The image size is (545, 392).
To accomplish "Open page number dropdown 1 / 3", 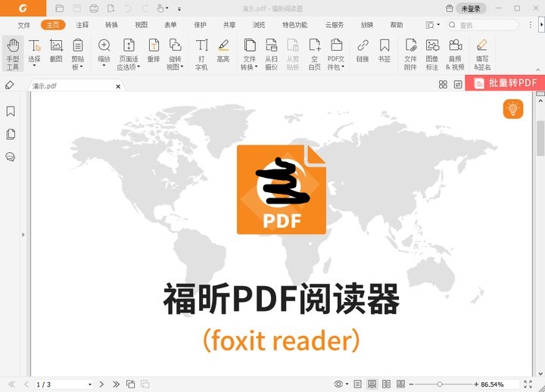I will tap(90, 384).
